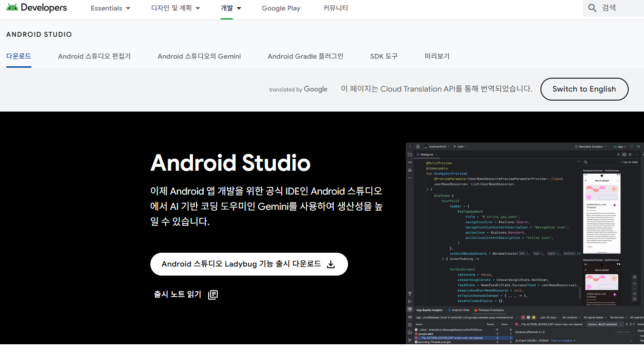Go to the 미리보기 tab
Image resolution: width=644 pixels, height=360 pixels.
point(437,56)
